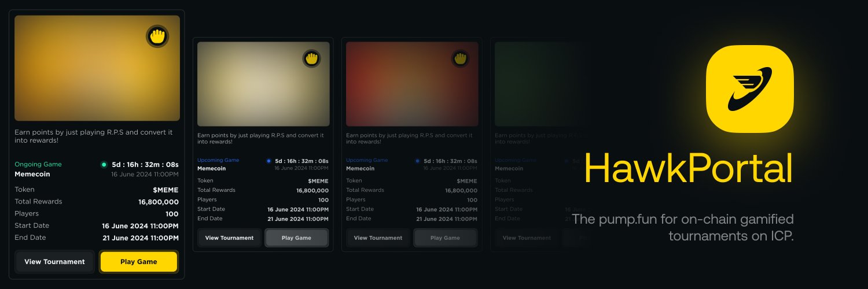Image resolution: width=868 pixels, height=289 pixels.
Task: Open View Tournament on the Ongoing Game card
Action: point(54,262)
